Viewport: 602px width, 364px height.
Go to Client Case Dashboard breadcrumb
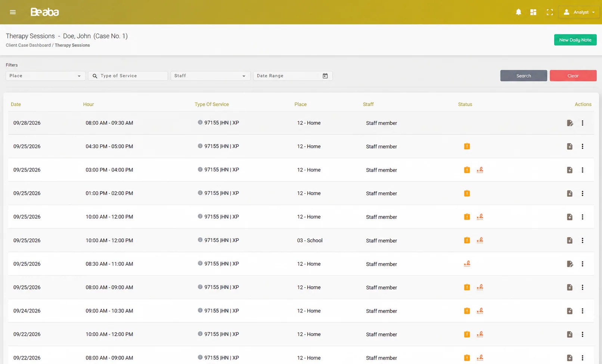pos(28,45)
